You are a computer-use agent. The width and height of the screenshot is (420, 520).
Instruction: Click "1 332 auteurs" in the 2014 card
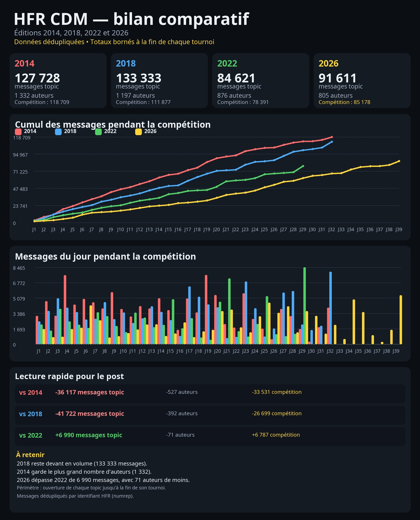(x=34, y=96)
